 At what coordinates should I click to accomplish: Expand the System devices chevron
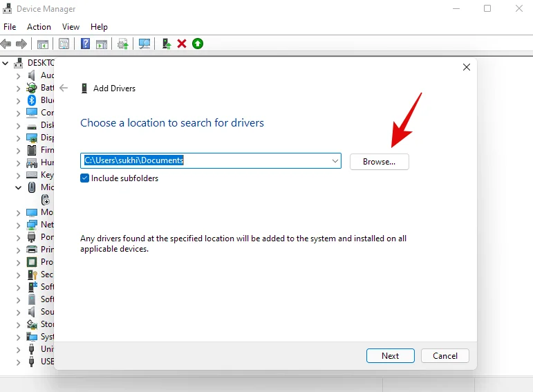(x=19, y=337)
